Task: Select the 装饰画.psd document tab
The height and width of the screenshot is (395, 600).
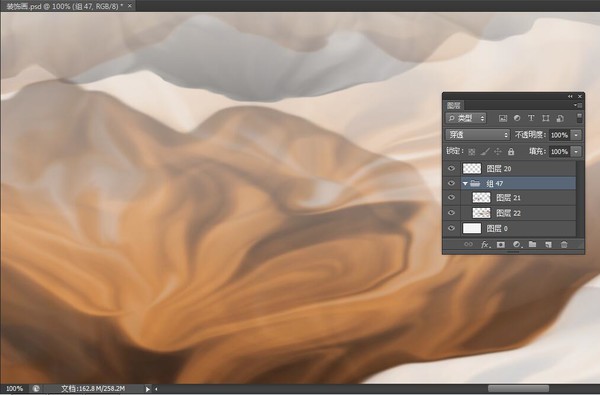Action: 65,6
